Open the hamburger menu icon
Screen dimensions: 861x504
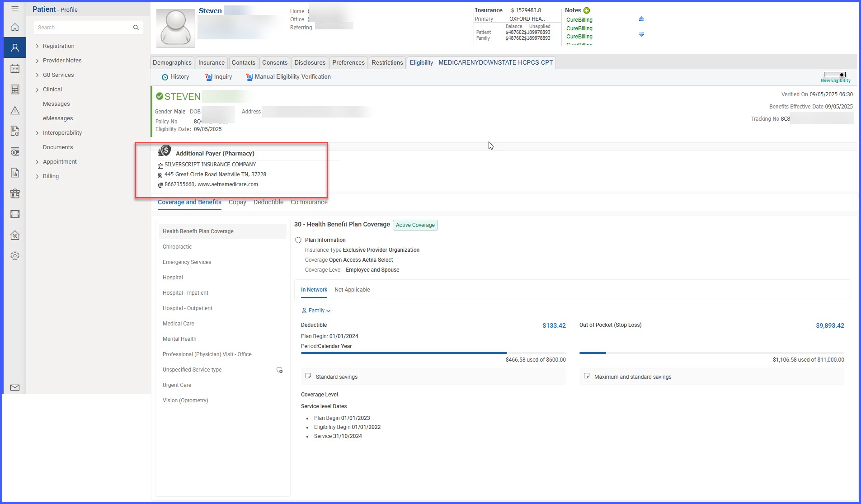click(15, 9)
